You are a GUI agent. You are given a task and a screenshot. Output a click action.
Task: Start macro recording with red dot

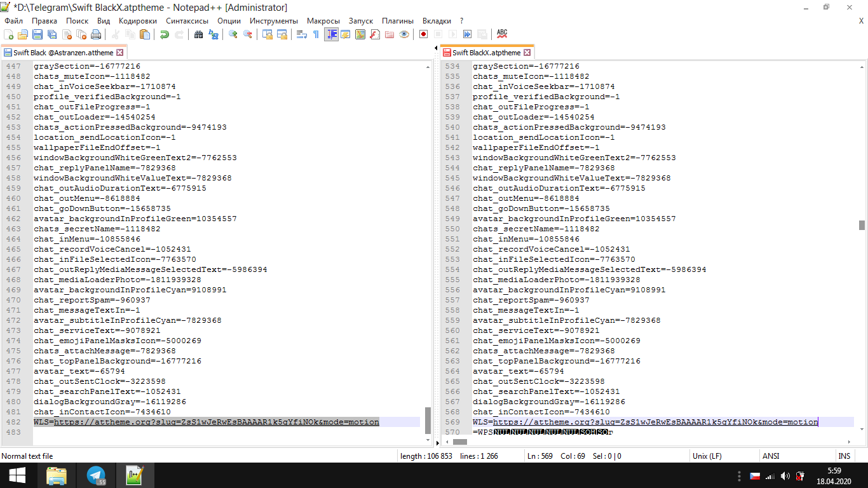(423, 34)
